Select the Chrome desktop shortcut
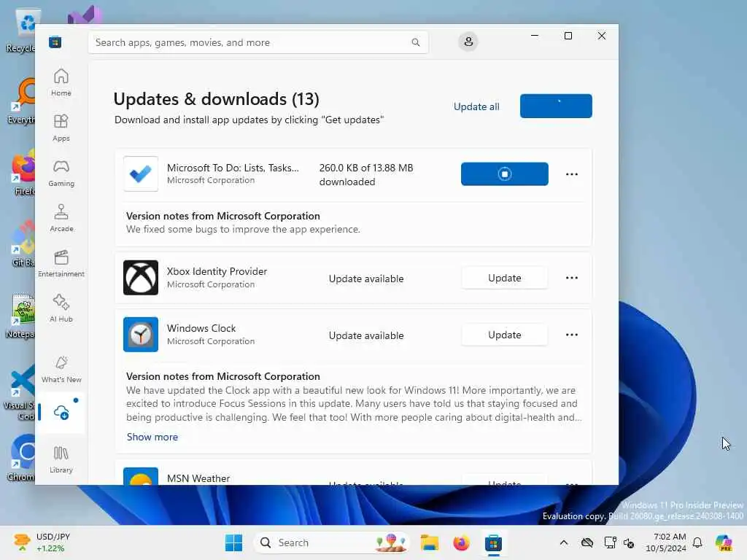 21,457
